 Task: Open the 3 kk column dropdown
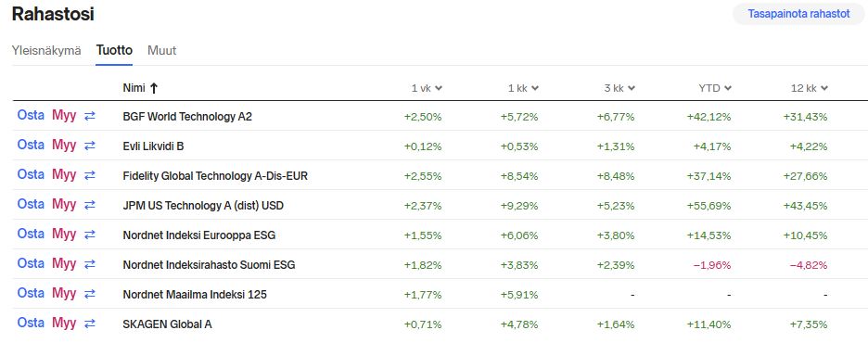[x=632, y=88]
